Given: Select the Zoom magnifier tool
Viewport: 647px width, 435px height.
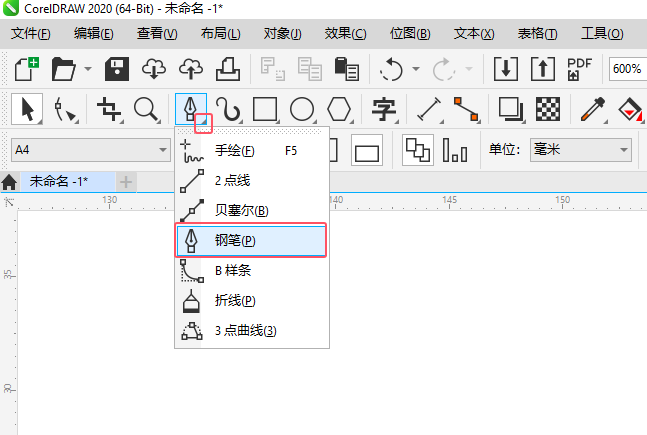Looking at the screenshot, I should [146, 109].
